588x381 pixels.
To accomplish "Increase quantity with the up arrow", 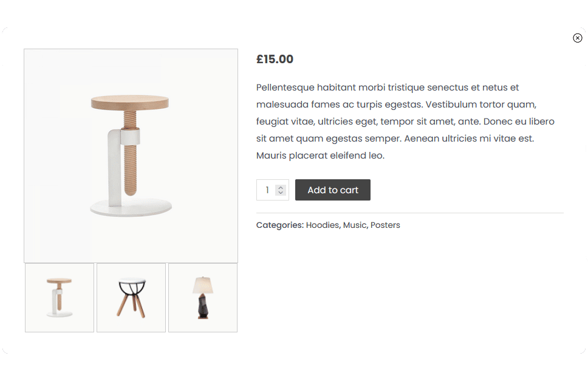I will point(281,188).
